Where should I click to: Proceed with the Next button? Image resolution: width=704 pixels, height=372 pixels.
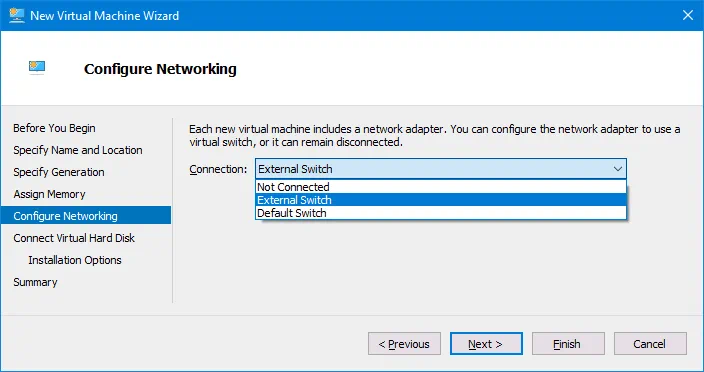pos(486,344)
